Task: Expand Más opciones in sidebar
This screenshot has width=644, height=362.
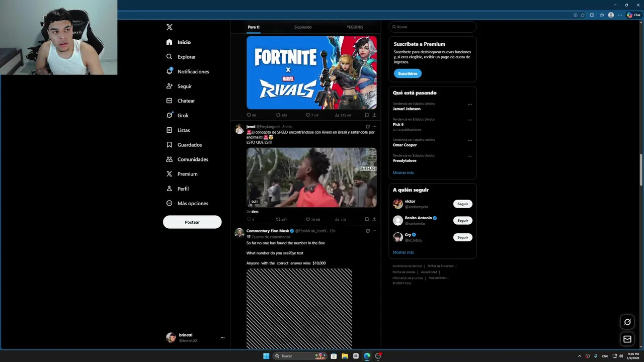Action: [x=187, y=203]
